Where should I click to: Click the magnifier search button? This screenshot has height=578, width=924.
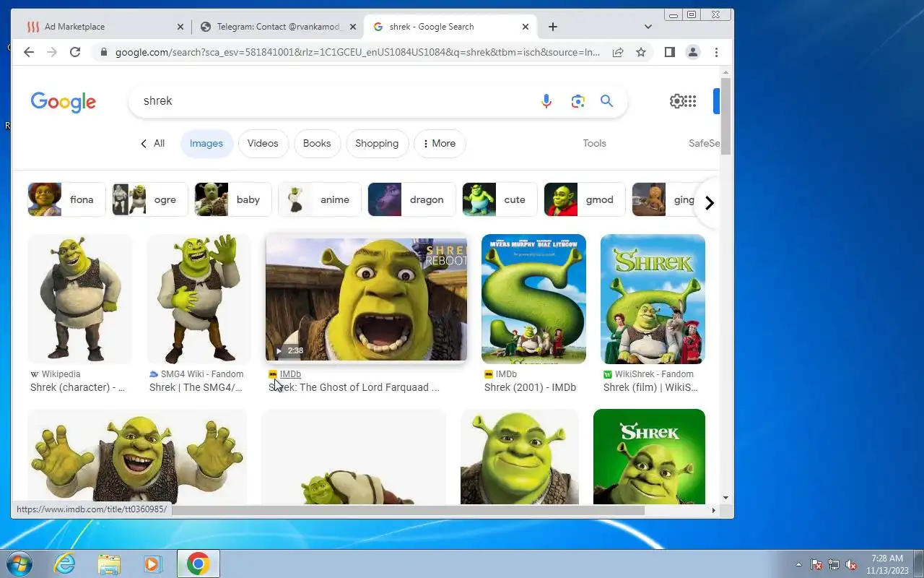606,101
